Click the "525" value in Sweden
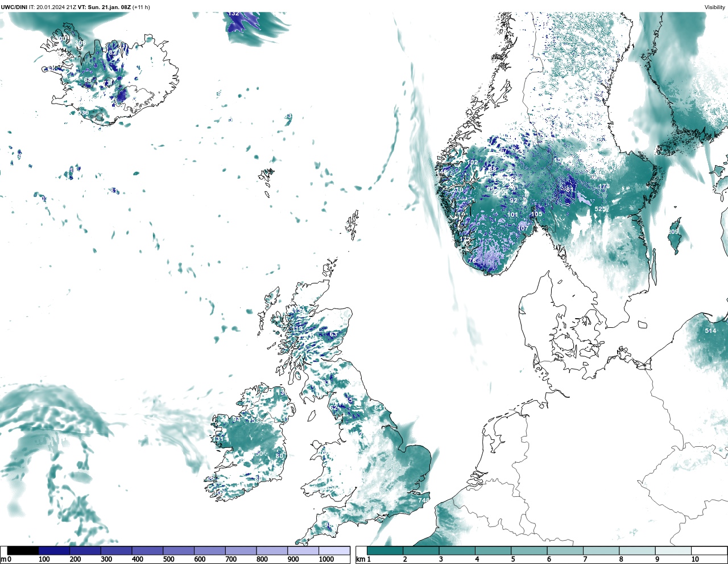The image size is (728, 564). [600, 209]
